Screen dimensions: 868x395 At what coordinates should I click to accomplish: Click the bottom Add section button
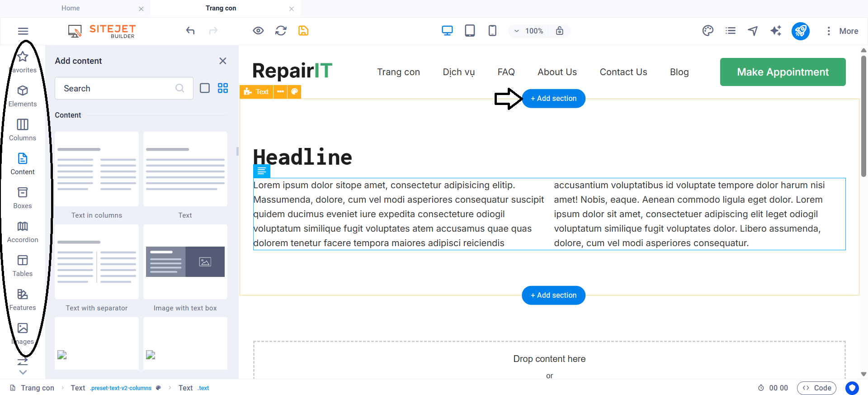pyautogui.click(x=553, y=295)
